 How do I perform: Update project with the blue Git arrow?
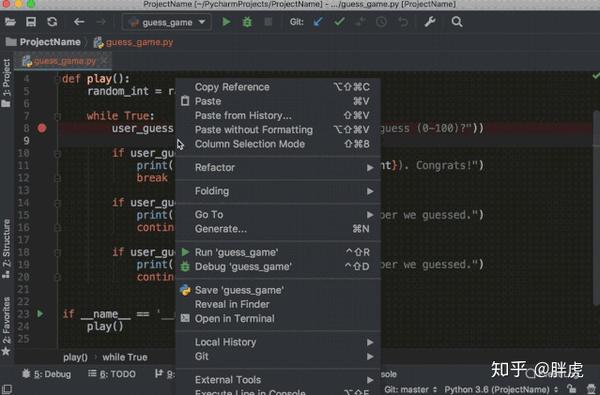[x=318, y=22]
